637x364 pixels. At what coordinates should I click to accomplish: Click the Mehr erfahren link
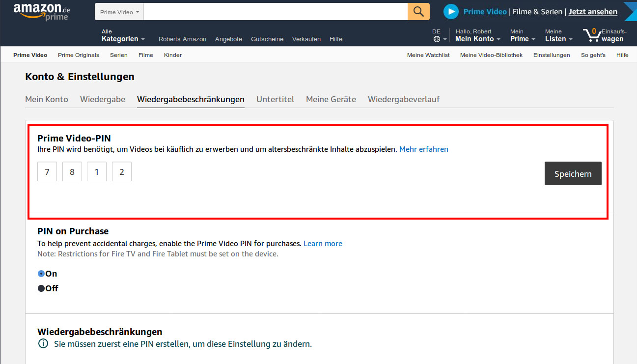tap(423, 149)
